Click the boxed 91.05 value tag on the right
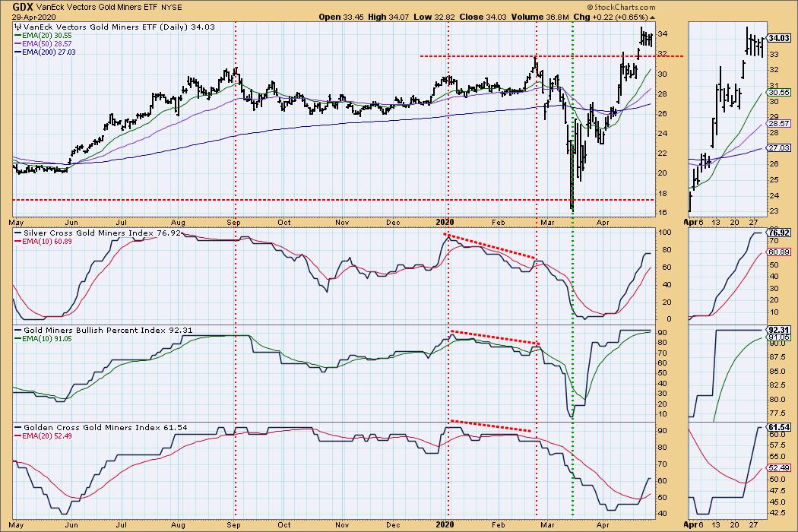Screen dimensions: 798x532 (x=779, y=337)
